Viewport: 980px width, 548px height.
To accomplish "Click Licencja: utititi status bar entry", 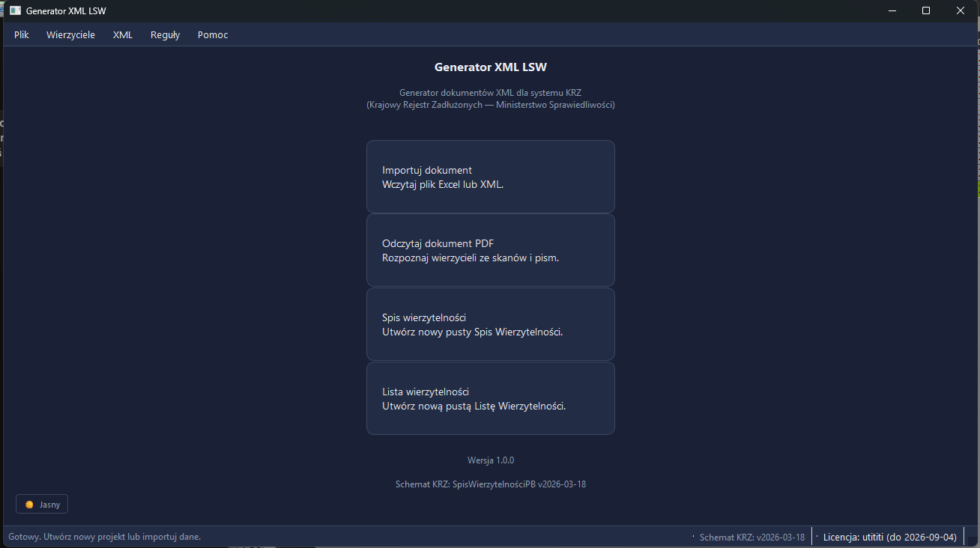I will (890, 537).
